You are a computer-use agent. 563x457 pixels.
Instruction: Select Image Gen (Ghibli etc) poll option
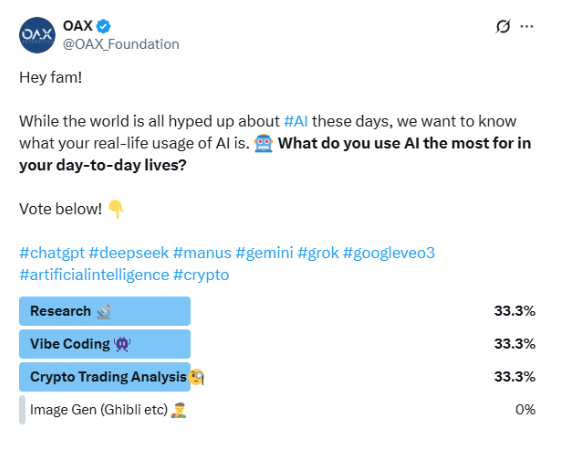coord(277,410)
